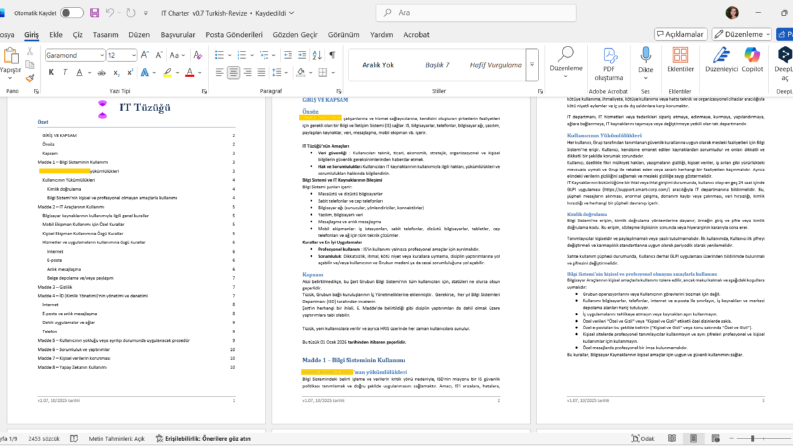Sort text with A-Z icon
Screen dimensions: 793x446
[x=317, y=55]
